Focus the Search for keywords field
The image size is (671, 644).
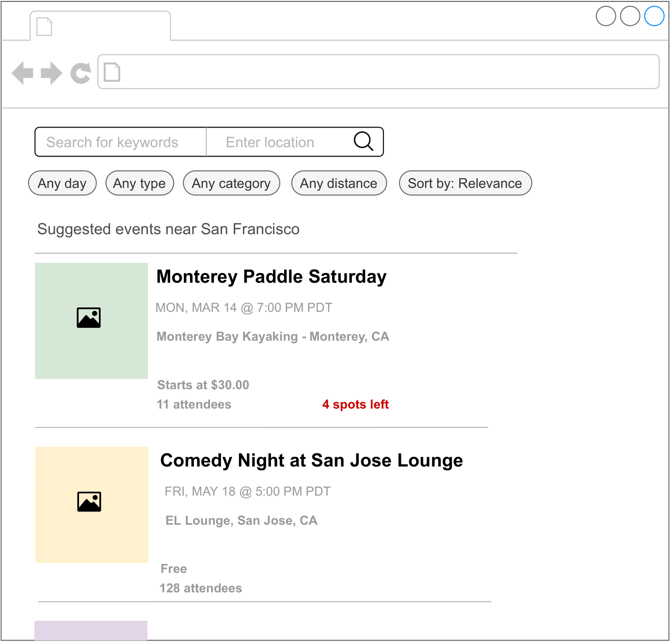point(121,142)
